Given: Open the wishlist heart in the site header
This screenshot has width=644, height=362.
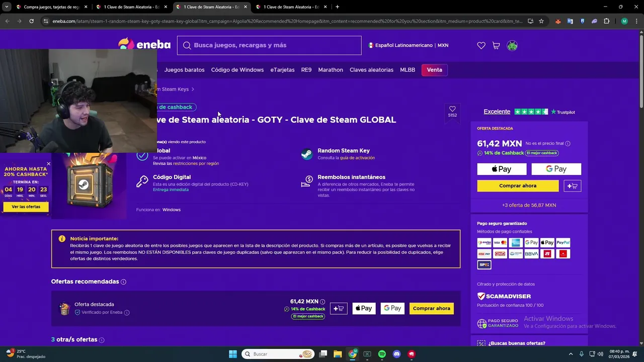Looking at the screenshot, I should (x=481, y=45).
